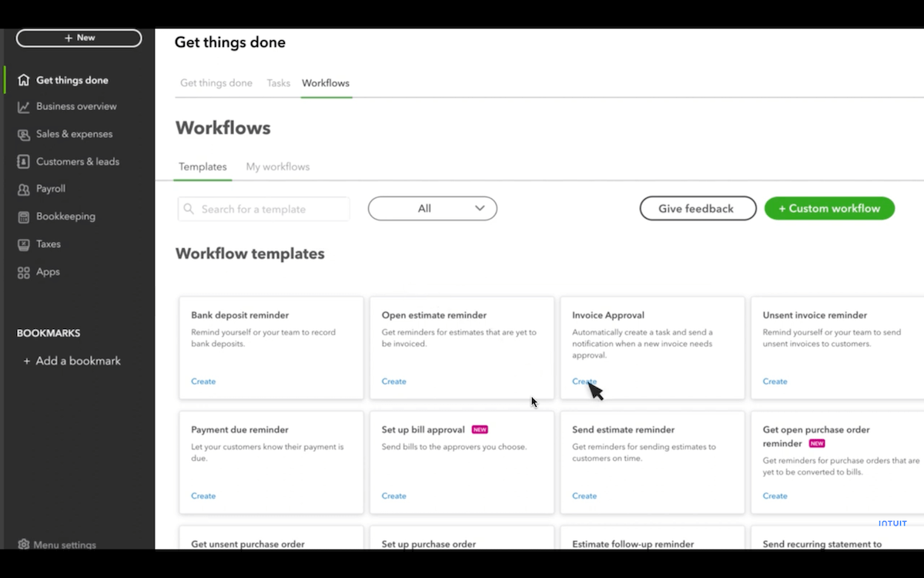
Task: Click the Send recurring statement to title
Action: (x=822, y=544)
